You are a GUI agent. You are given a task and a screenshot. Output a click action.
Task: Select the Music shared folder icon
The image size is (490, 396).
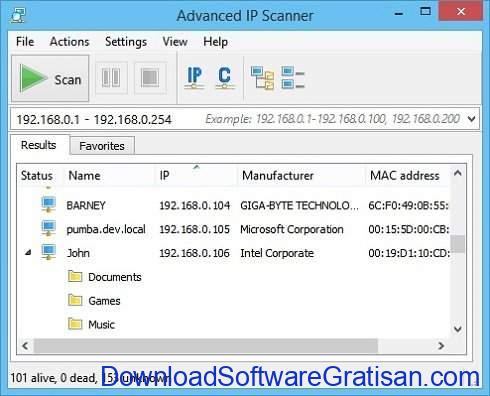(x=75, y=324)
